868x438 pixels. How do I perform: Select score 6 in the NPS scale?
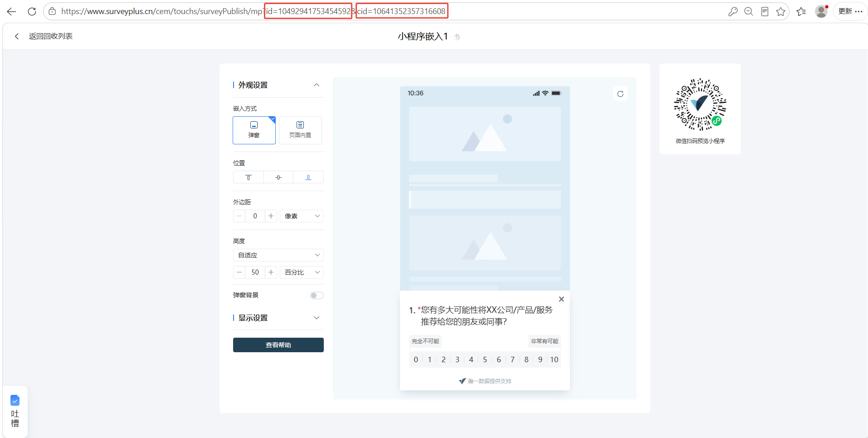[x=499, y=359]
